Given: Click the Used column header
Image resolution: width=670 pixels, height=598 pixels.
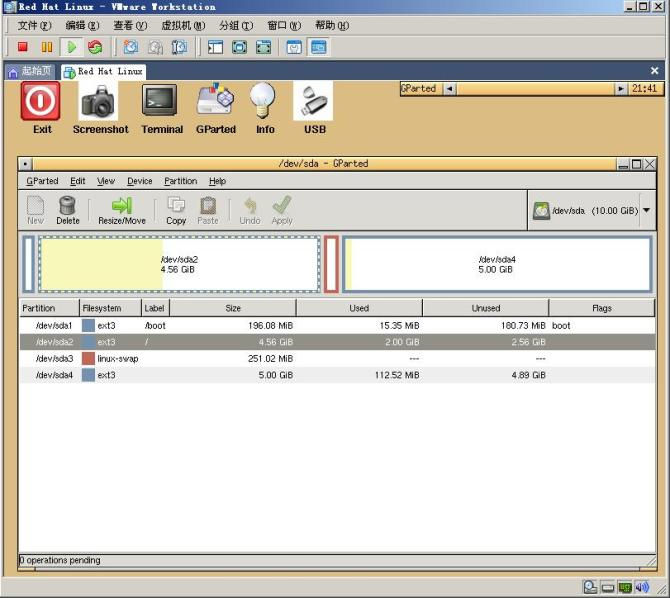Looking at the screenshot, I should [x=359, y=308].
